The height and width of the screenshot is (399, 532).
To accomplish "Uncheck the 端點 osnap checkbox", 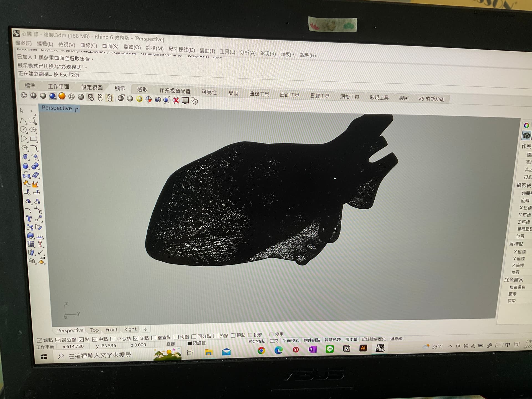I will (x=40, y=340).
